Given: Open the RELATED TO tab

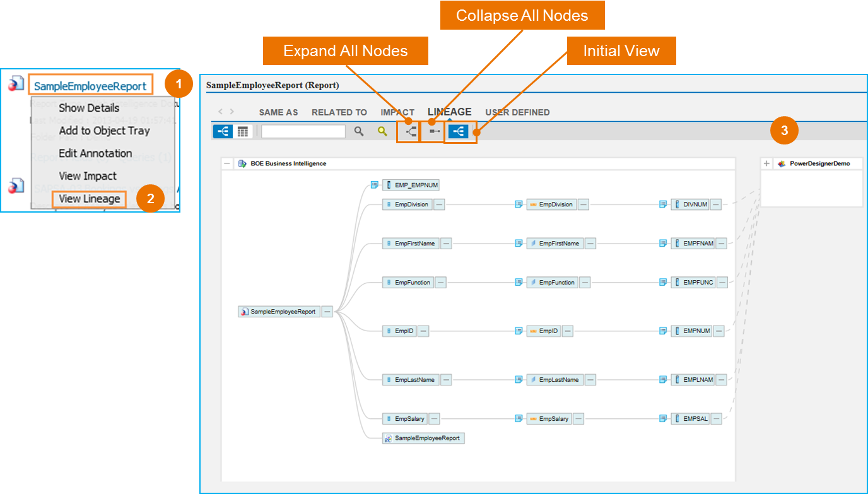Looking at the screenshot, I should pos(339,112).
